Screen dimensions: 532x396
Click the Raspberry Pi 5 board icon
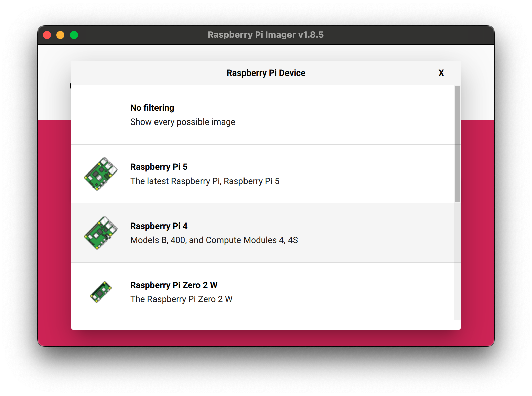tap(101, 174)
